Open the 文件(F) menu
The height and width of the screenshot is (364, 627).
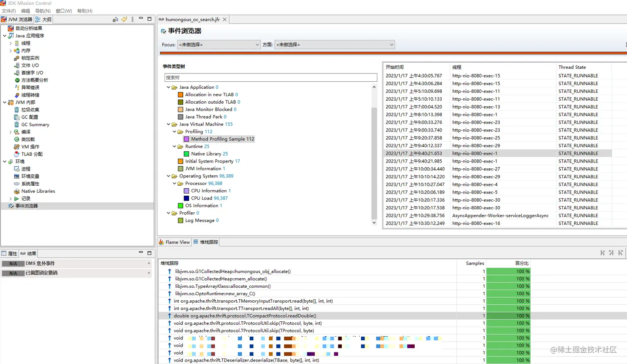9,11
